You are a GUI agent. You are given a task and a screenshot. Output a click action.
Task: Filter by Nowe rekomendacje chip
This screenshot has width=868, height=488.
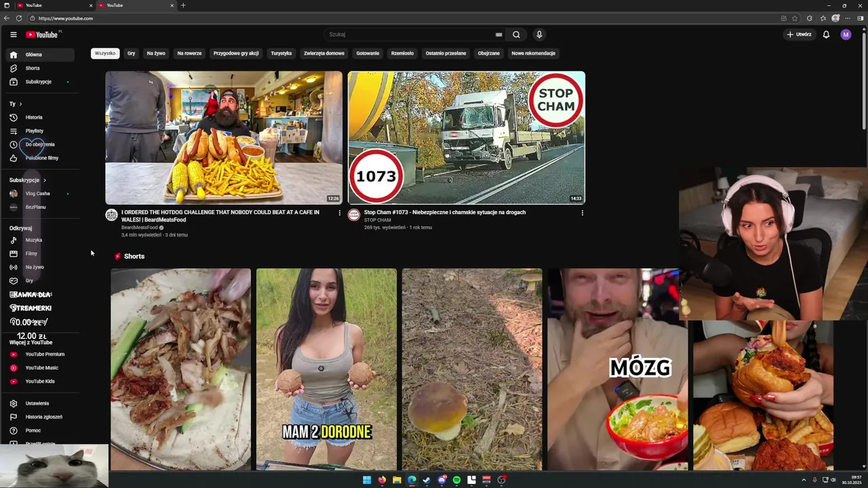point(533,54)
